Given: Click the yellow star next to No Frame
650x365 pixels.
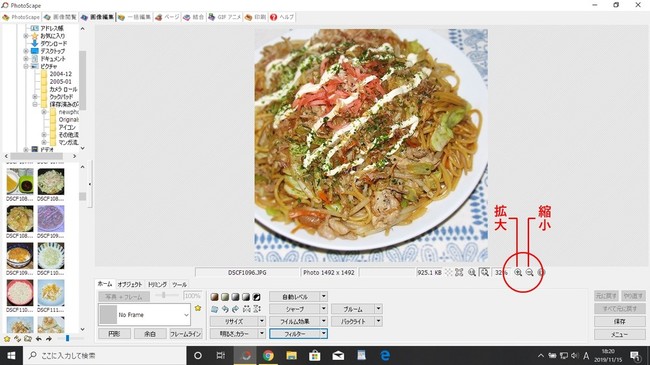Looking at the screenshot, I should 198,308.
